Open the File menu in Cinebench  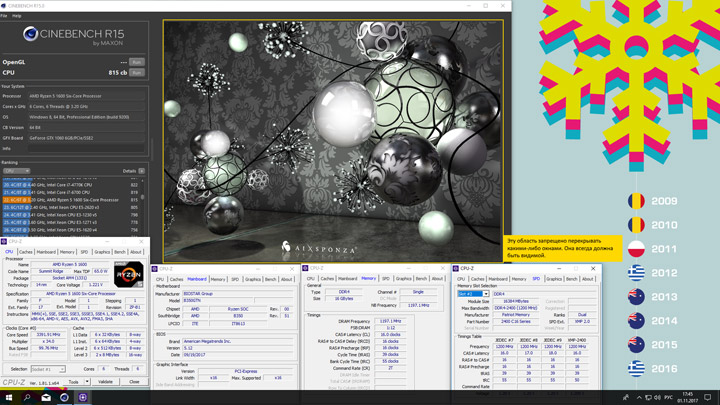click(5, 16)
